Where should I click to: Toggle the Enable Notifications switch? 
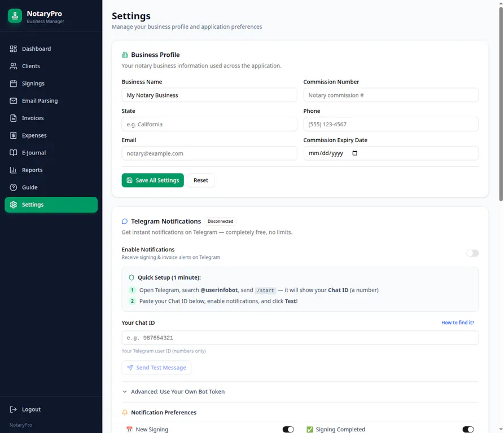tap(472, 253)
